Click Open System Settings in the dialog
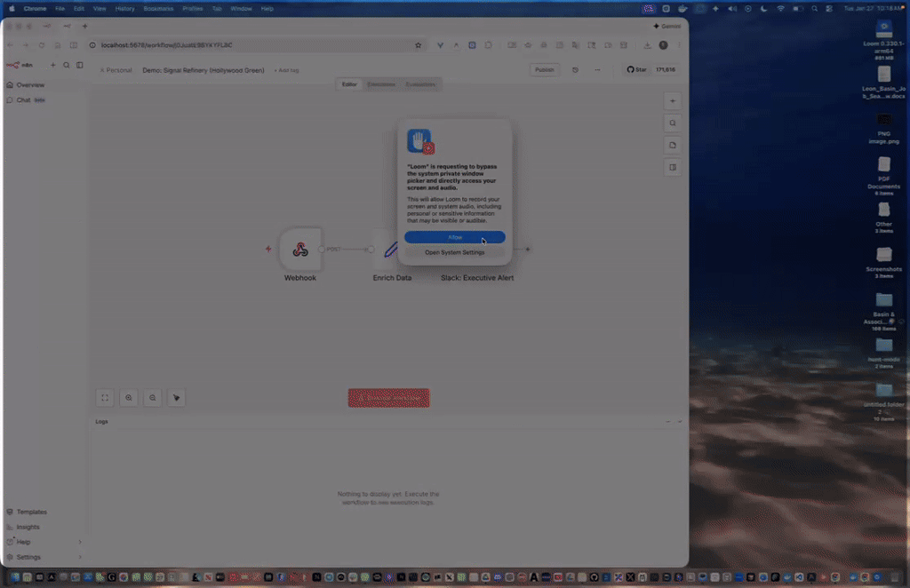This screenshot has height=588, width=910. tap(454, 252)
